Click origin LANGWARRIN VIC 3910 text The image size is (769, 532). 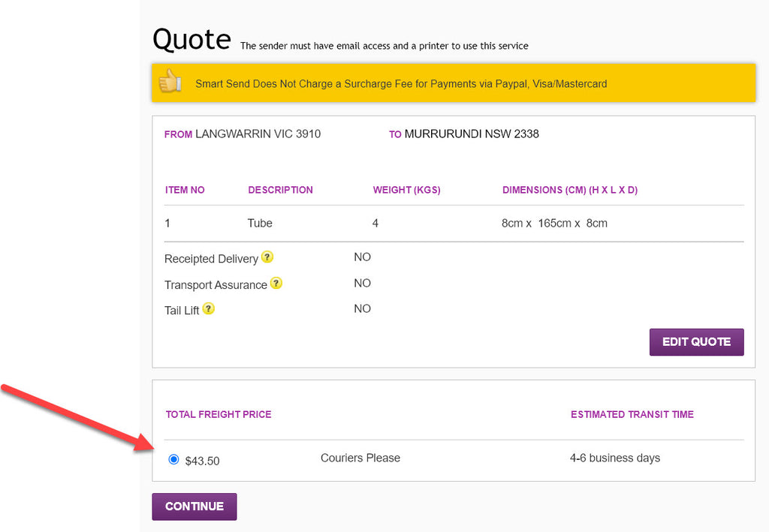[x=258, y=134]
